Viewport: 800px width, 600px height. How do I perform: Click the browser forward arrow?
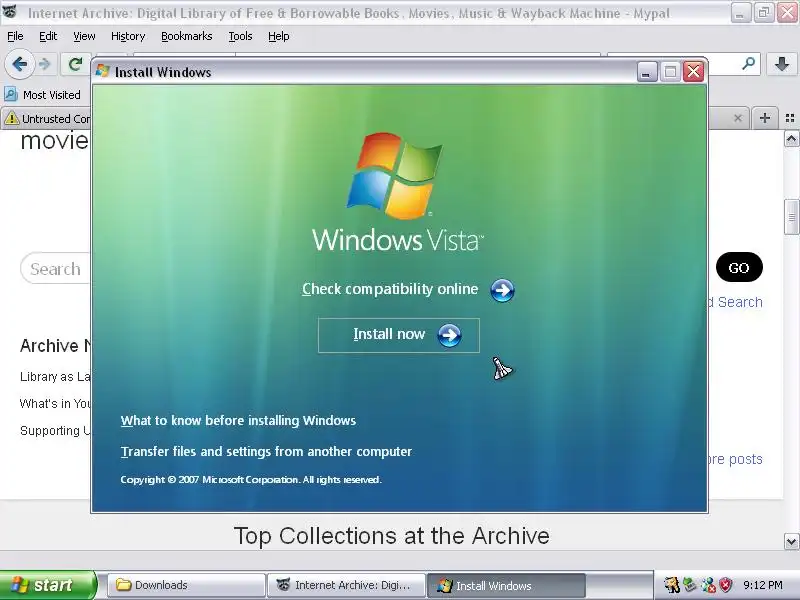click(45, 64)
